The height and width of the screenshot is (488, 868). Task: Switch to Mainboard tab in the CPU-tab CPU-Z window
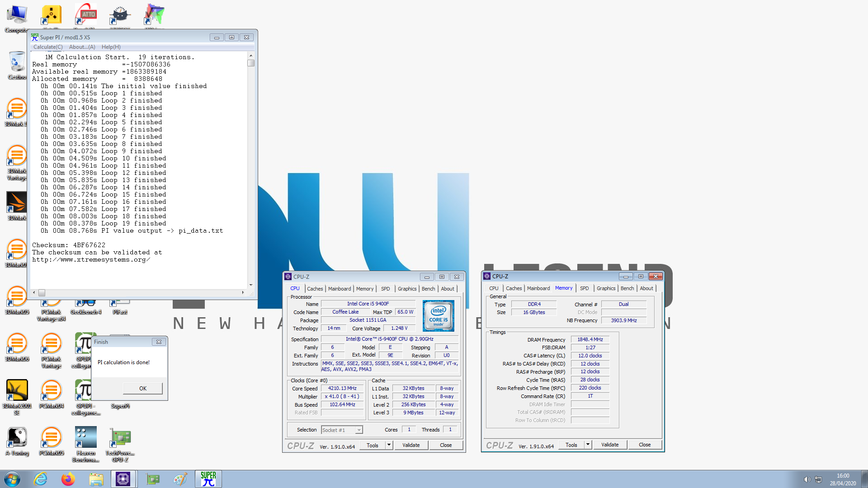click(340, 289)
